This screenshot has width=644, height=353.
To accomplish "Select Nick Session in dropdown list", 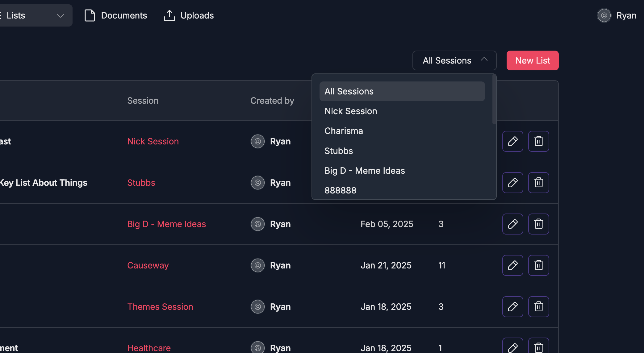I will (351, 111).
